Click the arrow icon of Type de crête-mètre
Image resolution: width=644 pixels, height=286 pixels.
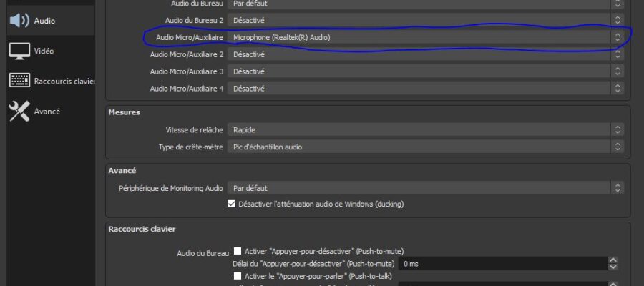pos(617,147)
